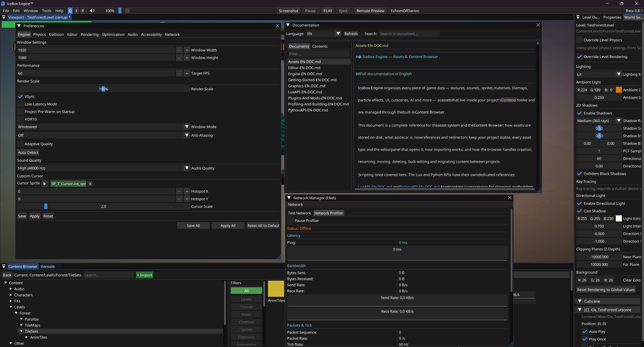The image size is (644, 347).
Task: Open the Audio Quality dropdown
Action: (x=104, y=168)
